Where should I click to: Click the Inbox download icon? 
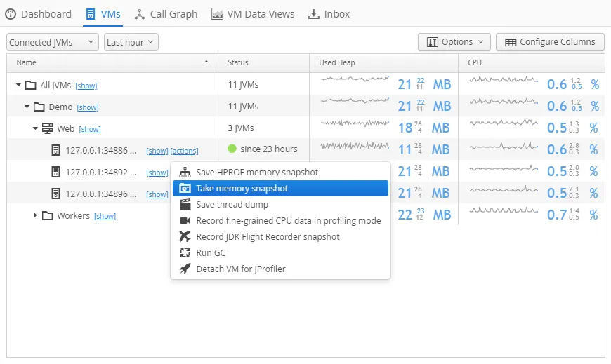(314, 15)
